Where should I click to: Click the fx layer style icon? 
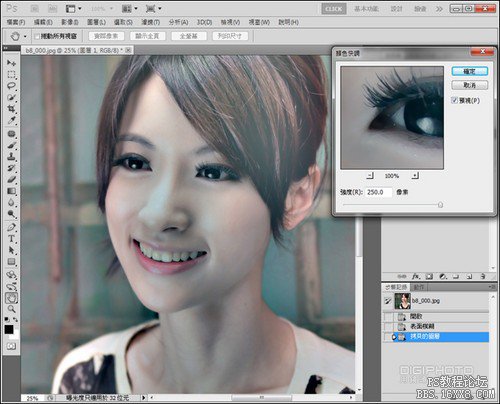coord(416,276)
